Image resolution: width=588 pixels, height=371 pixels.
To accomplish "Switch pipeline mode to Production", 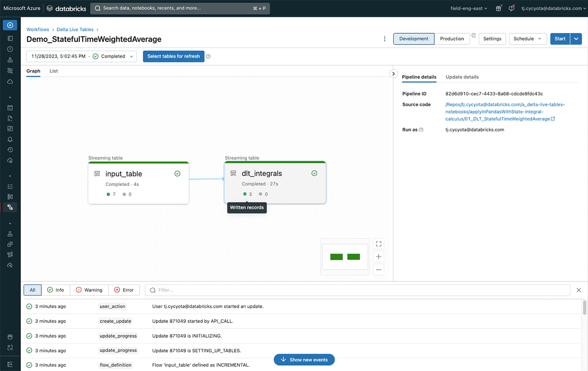I will (452, 39).
